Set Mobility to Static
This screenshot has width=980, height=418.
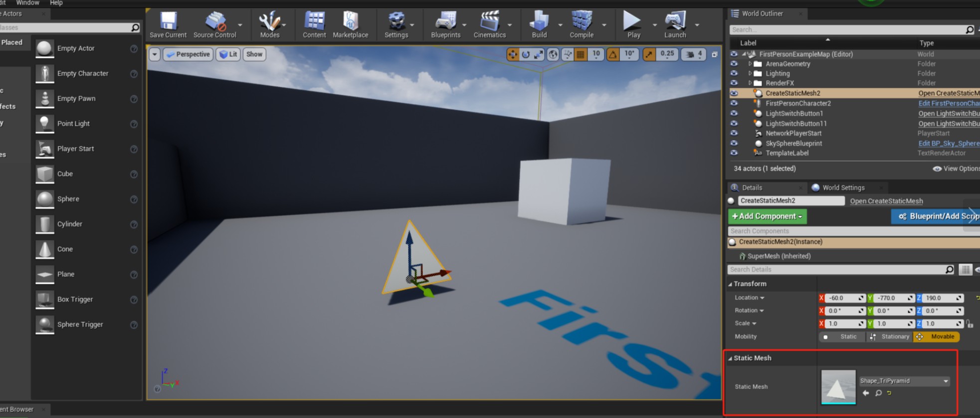[842, 337]
